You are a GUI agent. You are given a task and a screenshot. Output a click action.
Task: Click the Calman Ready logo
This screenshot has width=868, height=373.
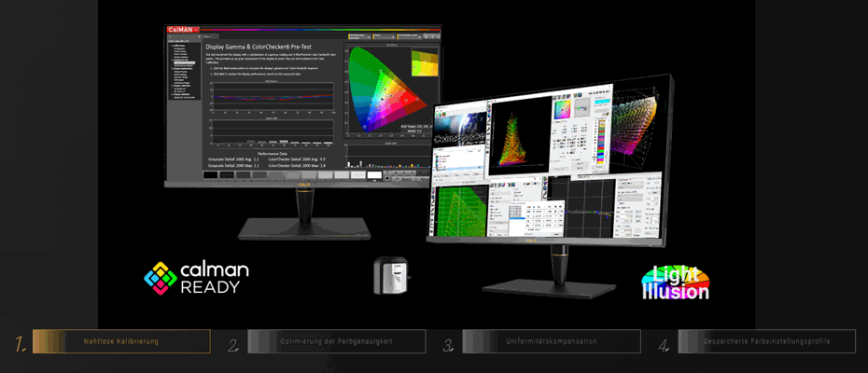[x=196, y=277]
